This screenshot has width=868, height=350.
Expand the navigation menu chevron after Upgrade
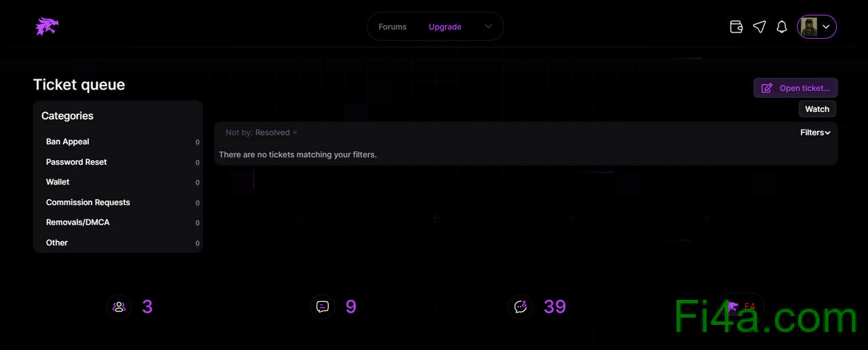pos(488,27)
